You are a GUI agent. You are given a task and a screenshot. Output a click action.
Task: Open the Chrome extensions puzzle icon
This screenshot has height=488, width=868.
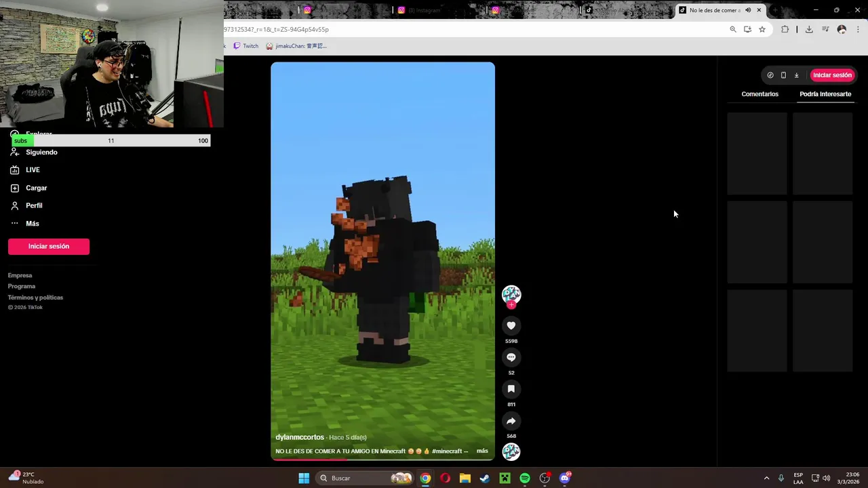(x=785, y=29)
